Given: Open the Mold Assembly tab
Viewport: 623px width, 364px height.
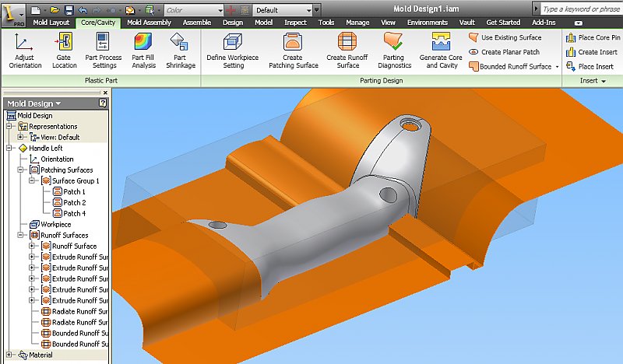Looking at the screenshot, I should (x=149, y=23).
